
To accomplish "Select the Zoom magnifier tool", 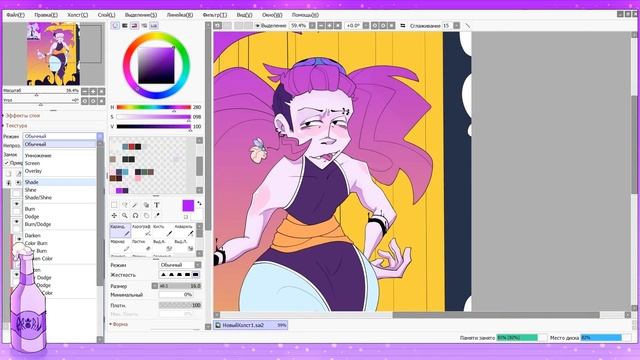I will tap(125, 216).
